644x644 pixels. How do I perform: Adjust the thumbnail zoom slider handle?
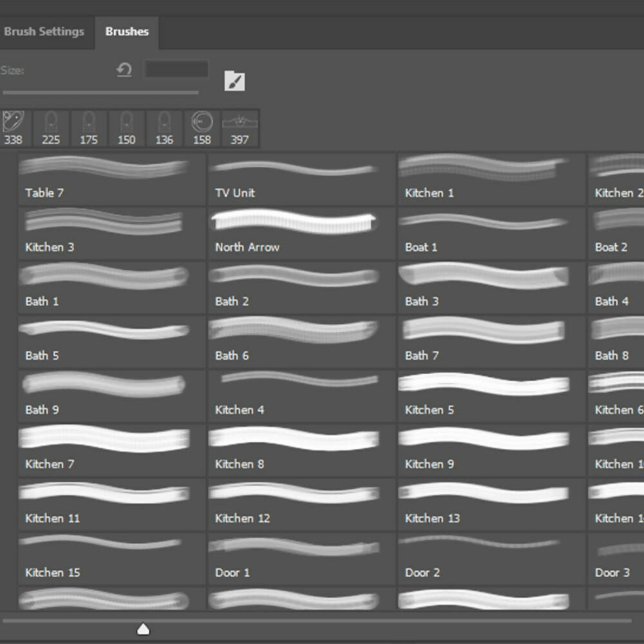point(143,629)
